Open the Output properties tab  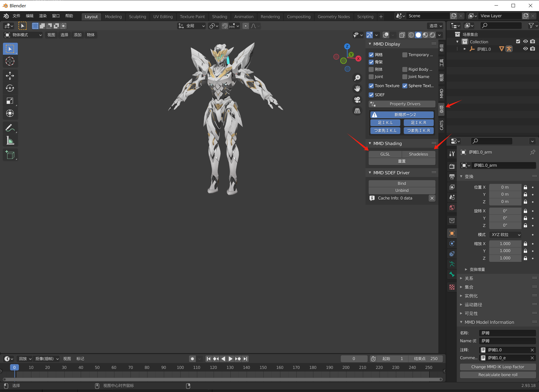[x=452, y=177]
